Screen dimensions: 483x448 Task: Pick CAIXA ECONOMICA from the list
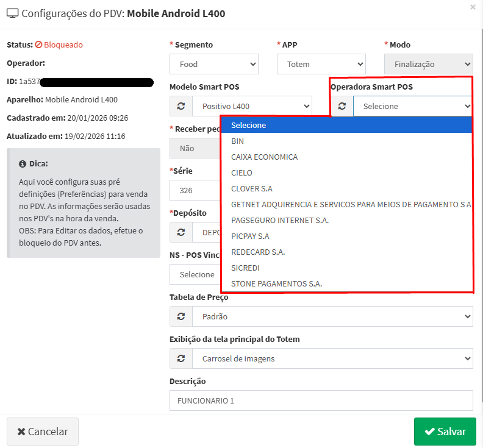[264, 157]
